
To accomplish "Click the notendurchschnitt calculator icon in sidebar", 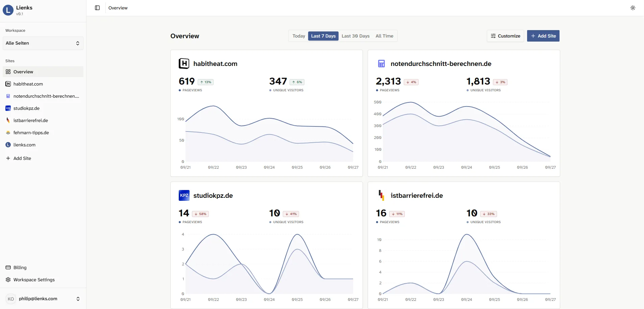I will 8,96.
